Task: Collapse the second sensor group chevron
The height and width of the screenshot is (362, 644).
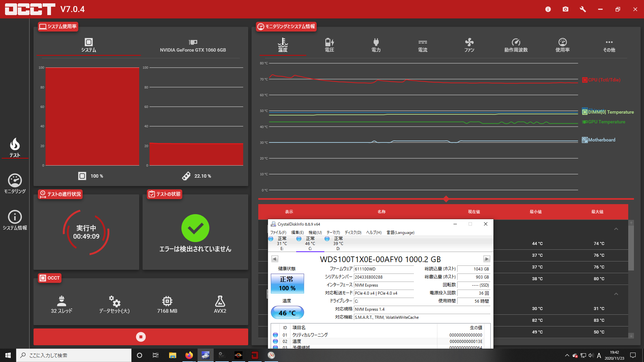Action: click(x=616, y=294)
